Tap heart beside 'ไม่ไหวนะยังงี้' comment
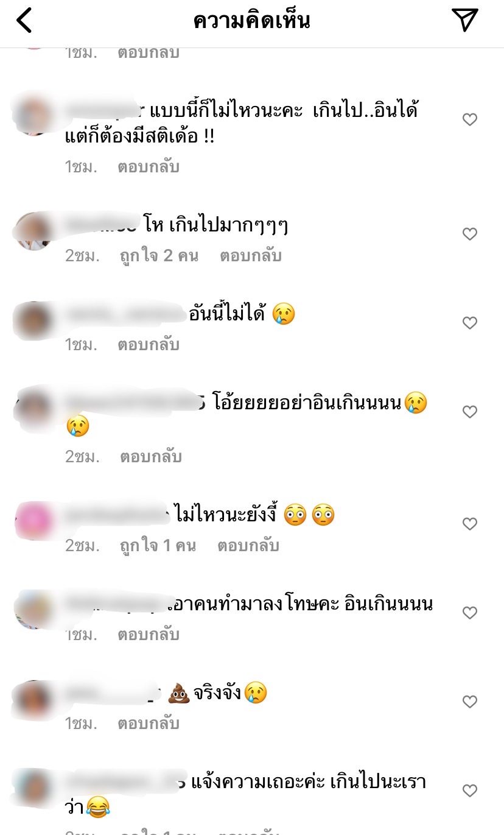The width and height of the screenshot is (504, 835). pyautogui.click(x=470, y=524)
